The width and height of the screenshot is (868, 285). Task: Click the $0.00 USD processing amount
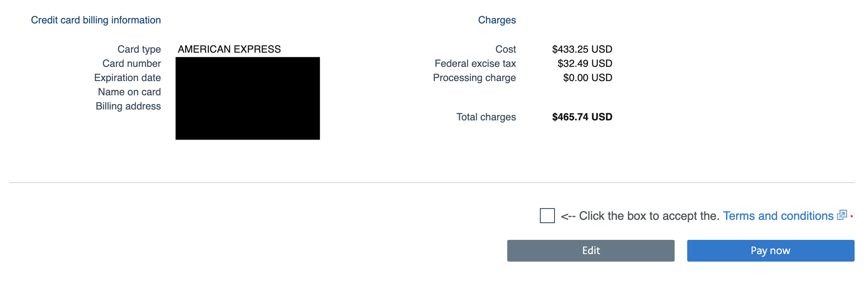point(588,78)
